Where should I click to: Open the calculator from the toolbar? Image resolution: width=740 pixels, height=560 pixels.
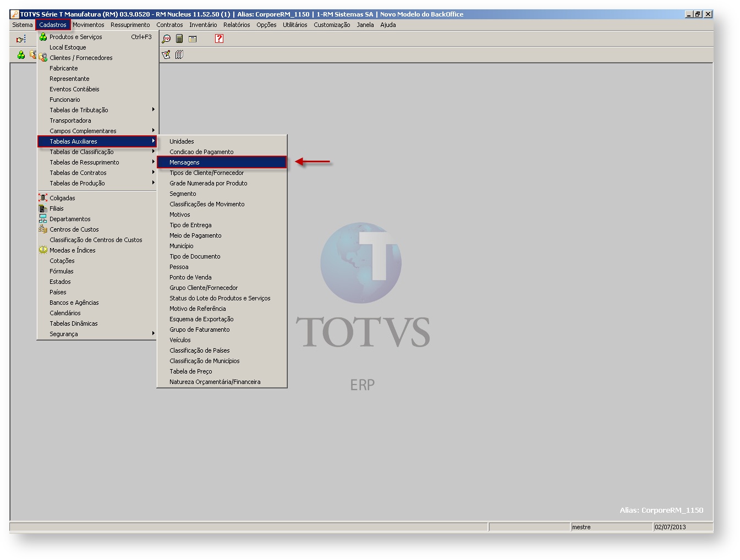179,39
